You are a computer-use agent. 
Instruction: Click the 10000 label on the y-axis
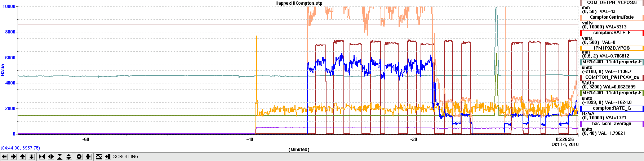[9, 6]
